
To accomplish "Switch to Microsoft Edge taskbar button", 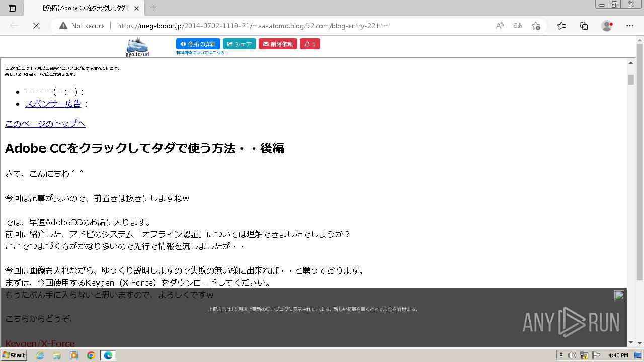I will coord(108,355).
